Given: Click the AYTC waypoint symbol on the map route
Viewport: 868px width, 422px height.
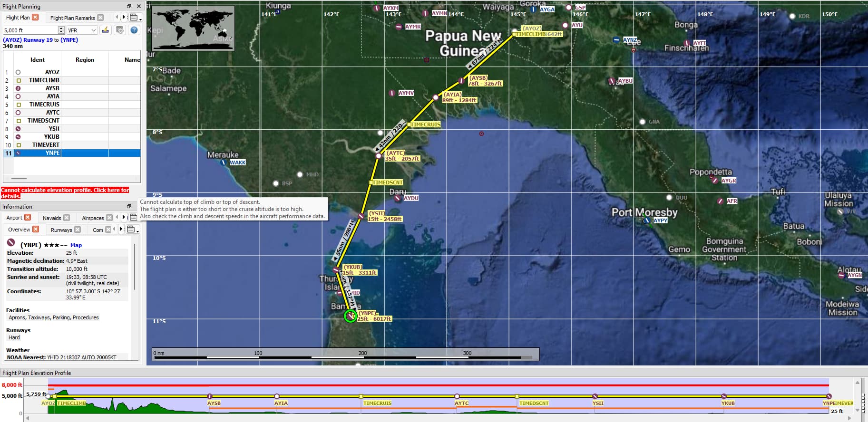Looking at the screenshot, I should (x=379, y=156).
